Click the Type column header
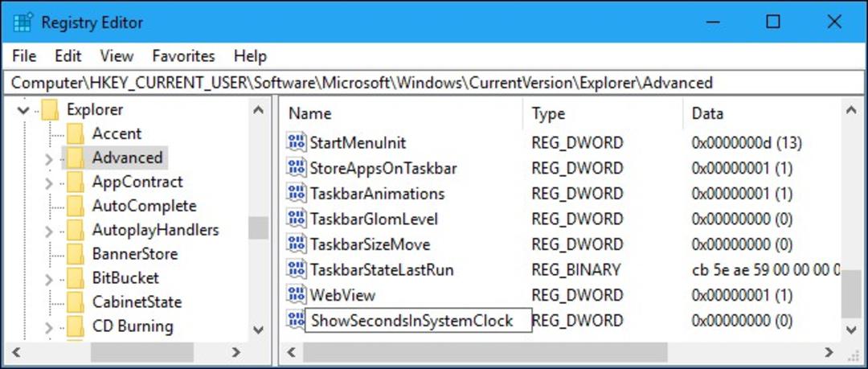 coord(603,113)
